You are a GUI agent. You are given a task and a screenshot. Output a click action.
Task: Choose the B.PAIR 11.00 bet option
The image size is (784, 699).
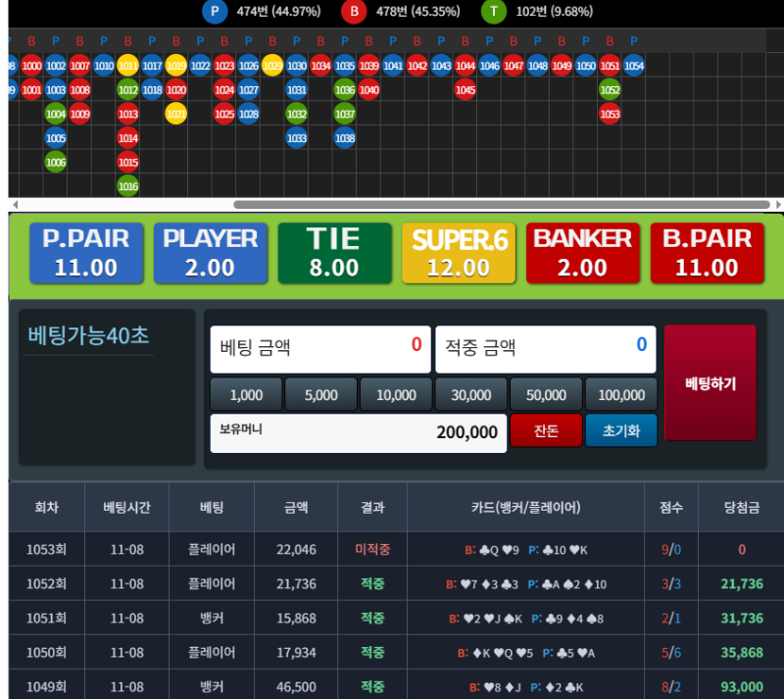coord(707,253)
